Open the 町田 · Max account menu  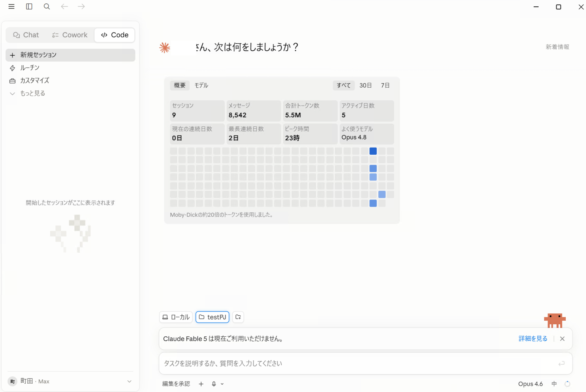[70, 381]
